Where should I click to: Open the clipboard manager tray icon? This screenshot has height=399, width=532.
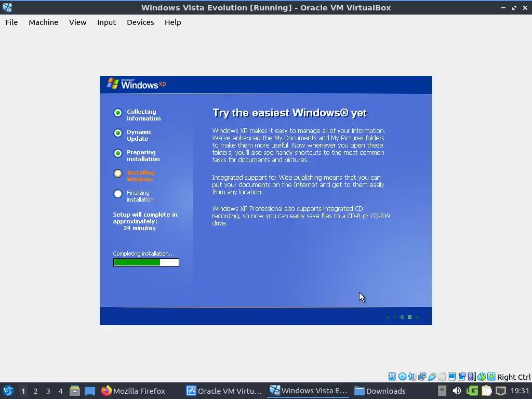click(486, 391)
